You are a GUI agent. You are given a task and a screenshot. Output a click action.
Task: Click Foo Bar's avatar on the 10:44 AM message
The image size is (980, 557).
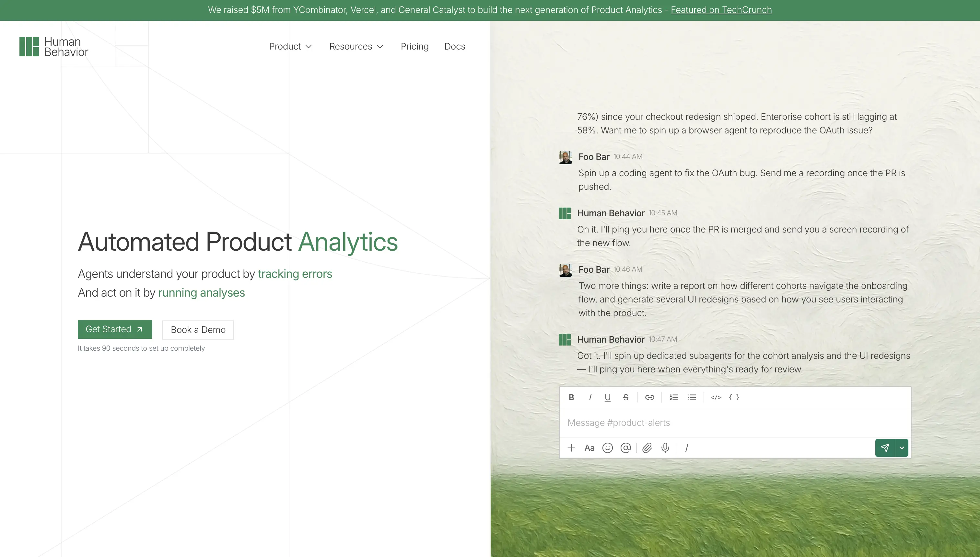[x=566, y=157]
